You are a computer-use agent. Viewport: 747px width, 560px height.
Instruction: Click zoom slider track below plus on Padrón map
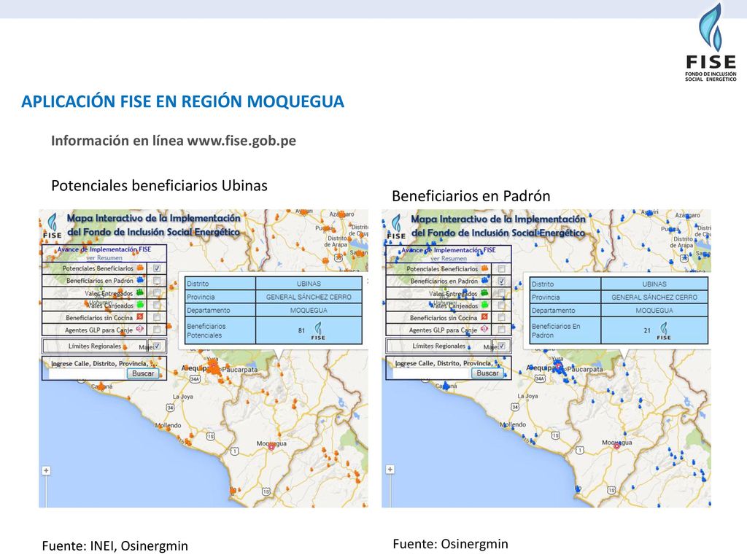[390, 490]
